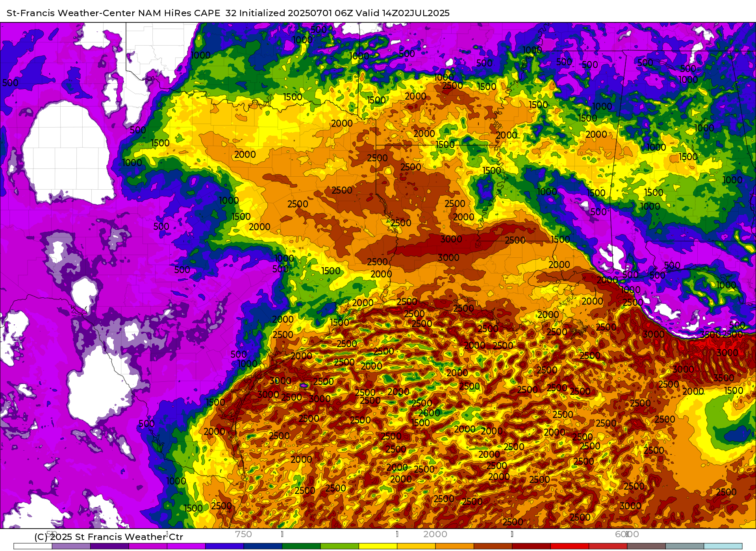Click the navy blue legend swatch
The width and height of the screenshot is (756, 551).
coord(263,546)
